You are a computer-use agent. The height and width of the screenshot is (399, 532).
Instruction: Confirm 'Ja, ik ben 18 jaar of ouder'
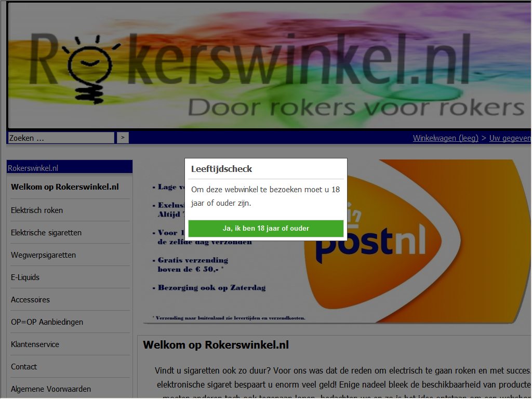tap(265, 229)
